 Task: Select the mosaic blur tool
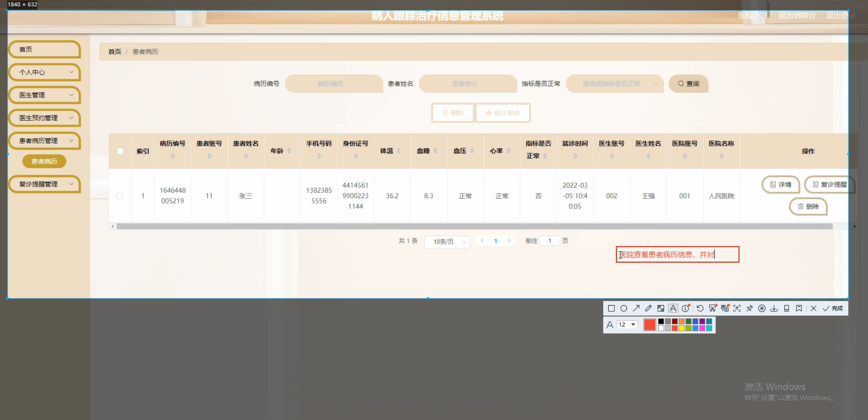(660, 308)
